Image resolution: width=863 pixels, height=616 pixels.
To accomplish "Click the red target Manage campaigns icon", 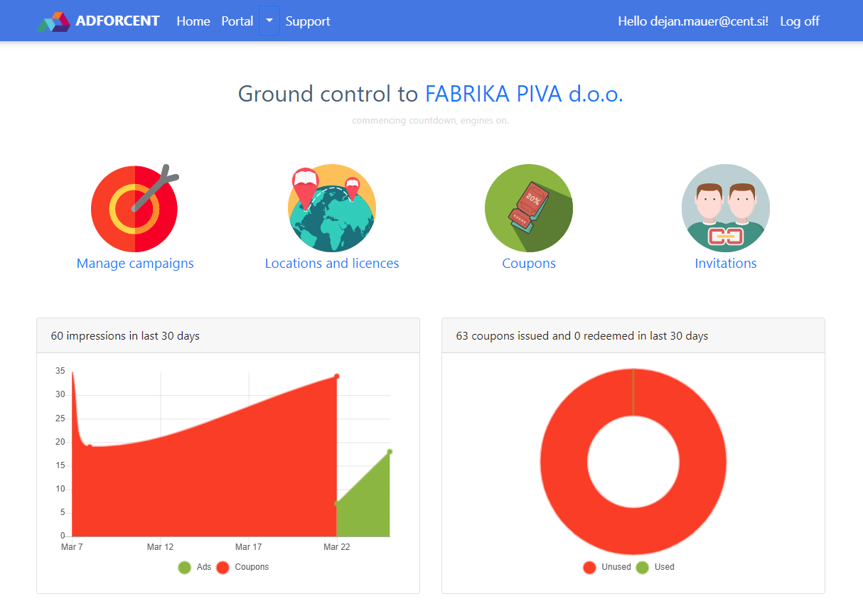I will (x=135, y=207).
